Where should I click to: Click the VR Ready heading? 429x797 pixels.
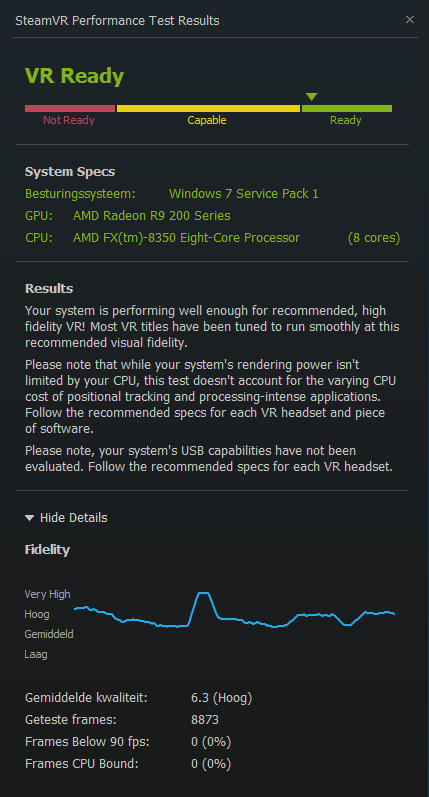click(x=75, y=76)
